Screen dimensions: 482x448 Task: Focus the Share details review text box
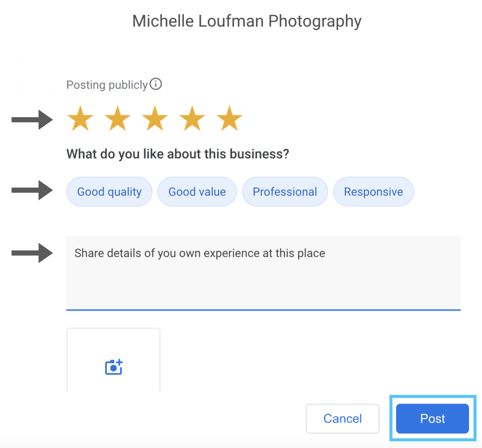tap(263, 273)
